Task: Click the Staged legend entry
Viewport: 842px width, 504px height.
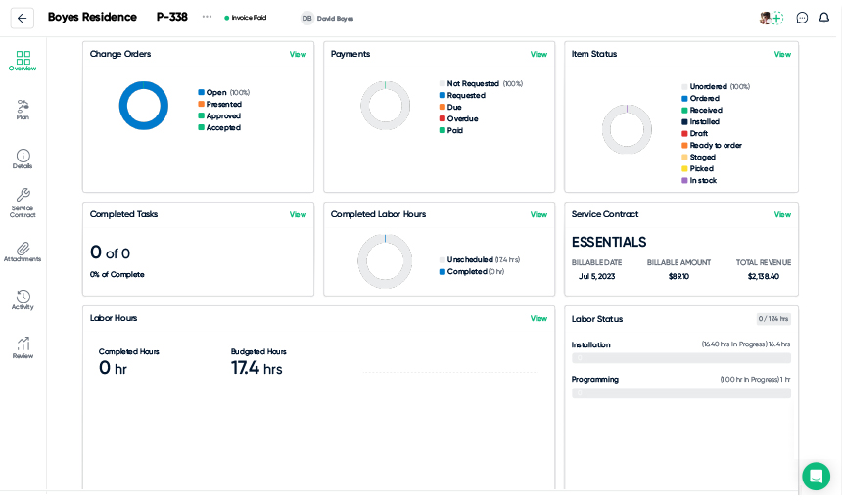Action: click(699, 158)
